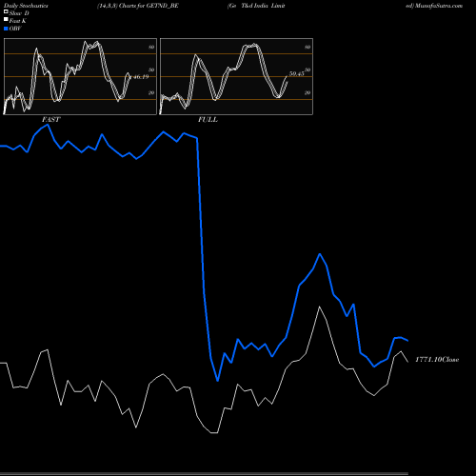
Task: Click the 20 axis label in the FULL chart
Action: click(307, 92)
